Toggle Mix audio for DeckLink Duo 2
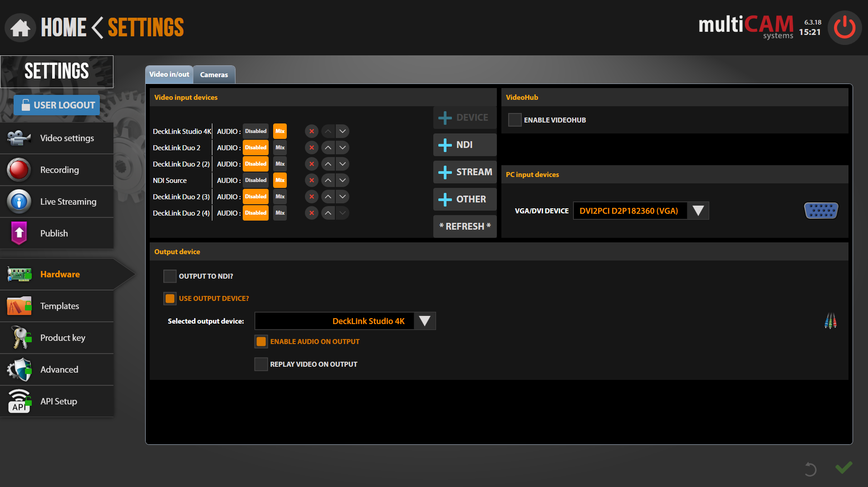 pyautogui.click(x=280, y=148)
